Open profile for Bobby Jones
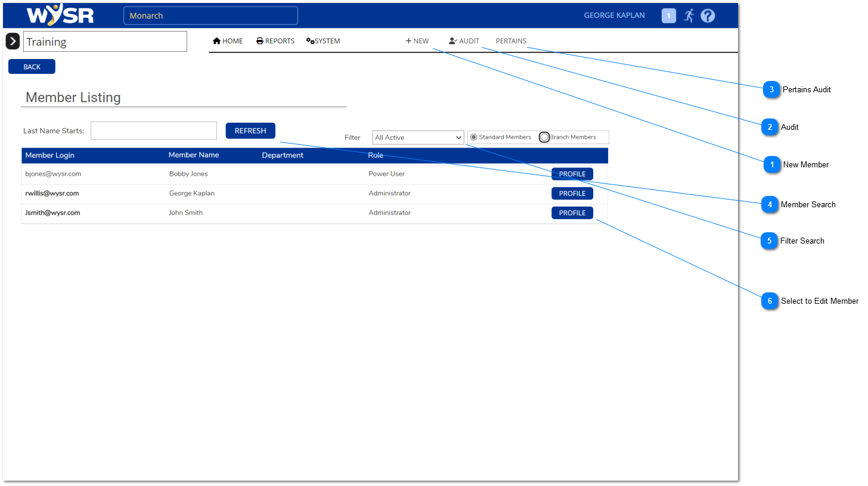The image size is (868, 486). [x=572, y=175]
